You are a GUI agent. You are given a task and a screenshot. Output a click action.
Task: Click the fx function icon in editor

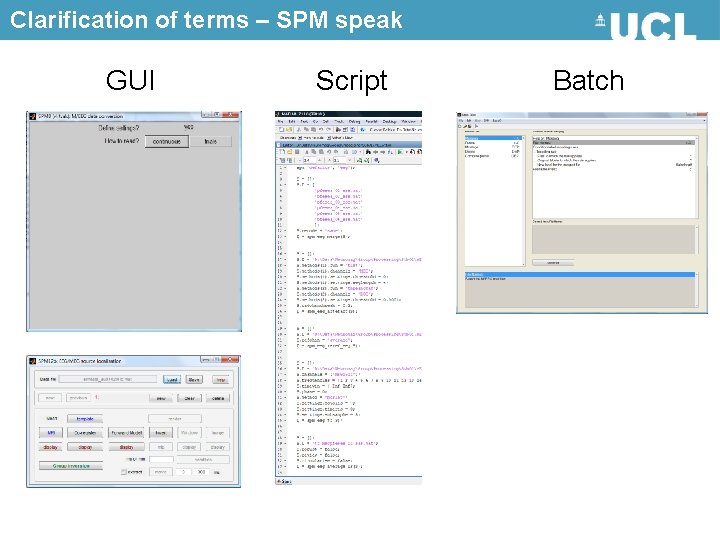coord(389,152)
